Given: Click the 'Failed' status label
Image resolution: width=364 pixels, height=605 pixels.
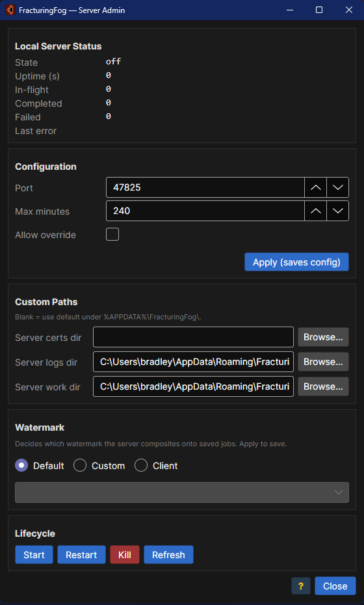Looking at the screenshot, I should point(28,117).
